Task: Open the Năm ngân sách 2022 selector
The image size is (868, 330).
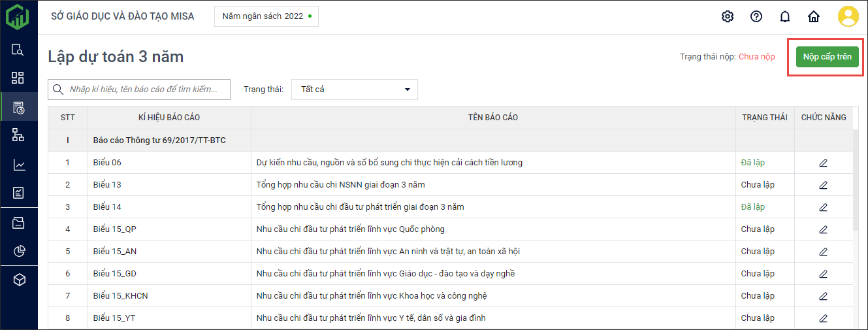Action: point(266,16)
